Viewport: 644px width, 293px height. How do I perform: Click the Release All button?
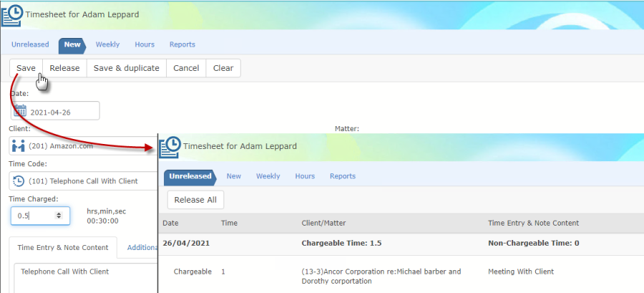(195, 200)
